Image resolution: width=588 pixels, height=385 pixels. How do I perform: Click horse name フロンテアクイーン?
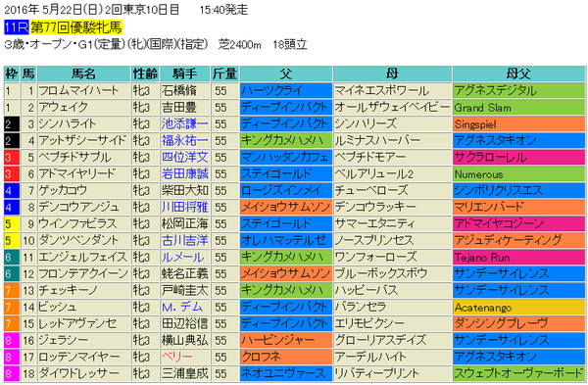coord(83,273)
